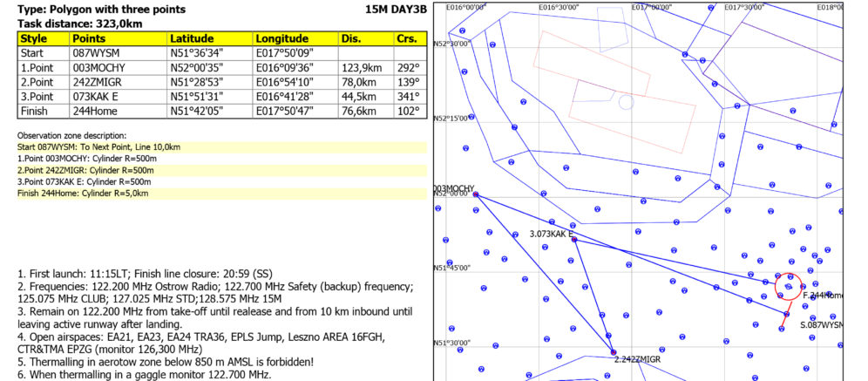Select the Latitude column header
This screenshot has width=868, height=381.
(x=209, y=39)
